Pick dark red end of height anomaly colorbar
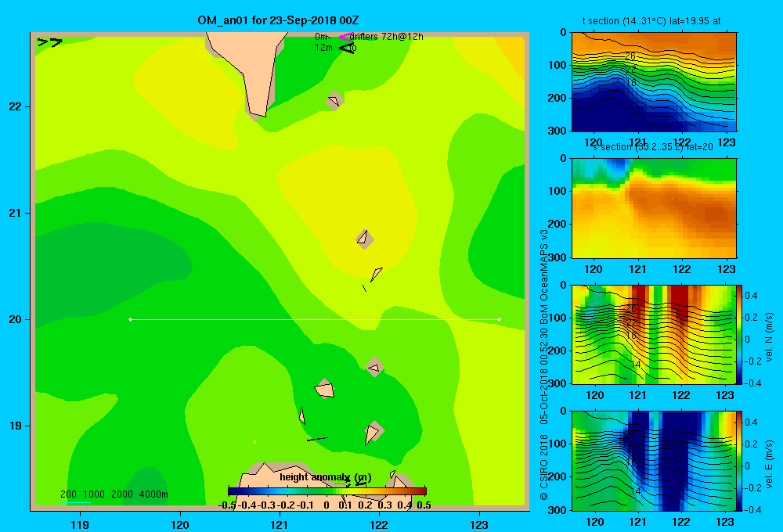This screenshot has height=532, width=783. point(422,491)
